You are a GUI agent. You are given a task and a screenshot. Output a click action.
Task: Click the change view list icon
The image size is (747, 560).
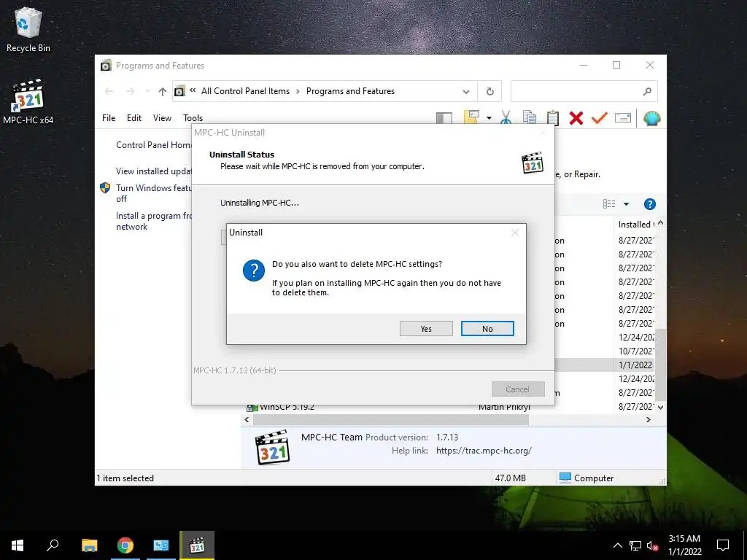(609, 204)
